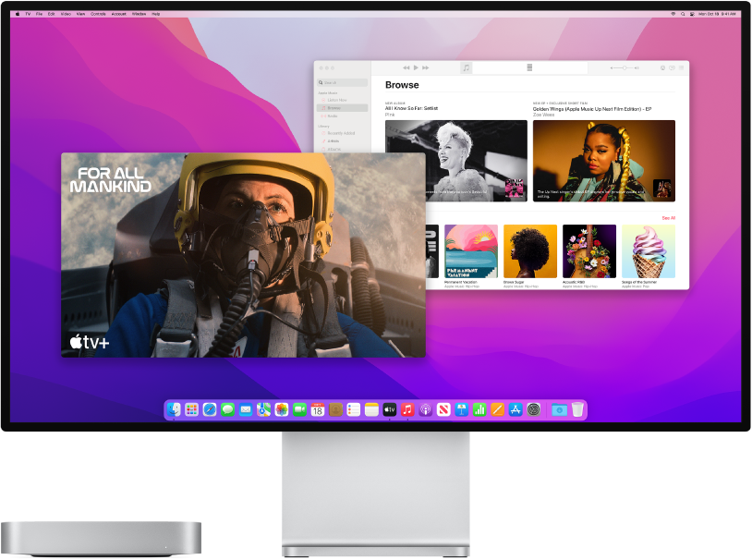Open the Golden Wings short film thumbnail

[x=605, y=160]
